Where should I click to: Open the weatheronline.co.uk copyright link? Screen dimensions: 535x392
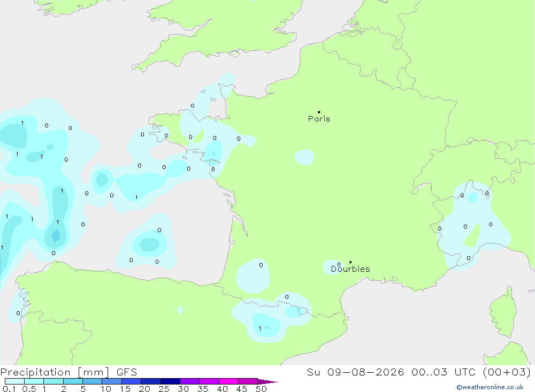(490, 387)
